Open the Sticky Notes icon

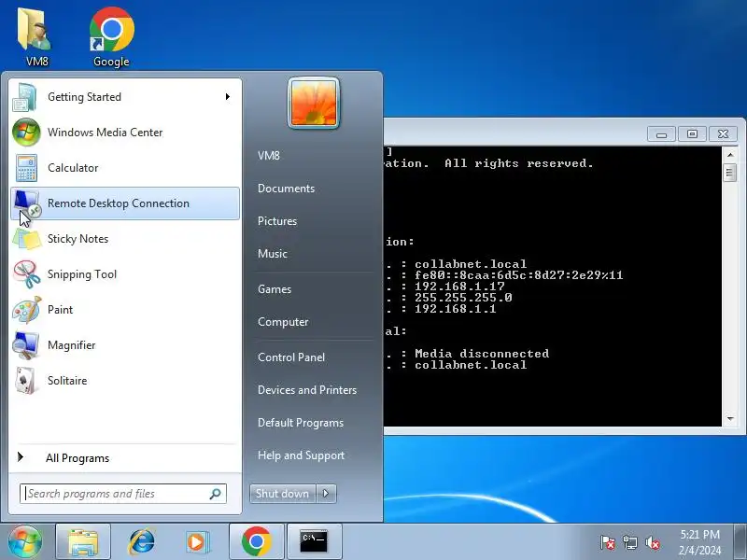tap(27, 239)
